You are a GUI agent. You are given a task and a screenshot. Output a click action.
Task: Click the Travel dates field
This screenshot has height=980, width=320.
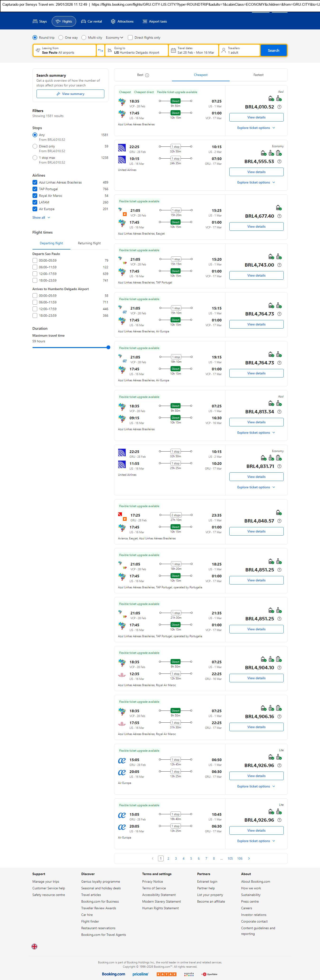tap(193, 51)
